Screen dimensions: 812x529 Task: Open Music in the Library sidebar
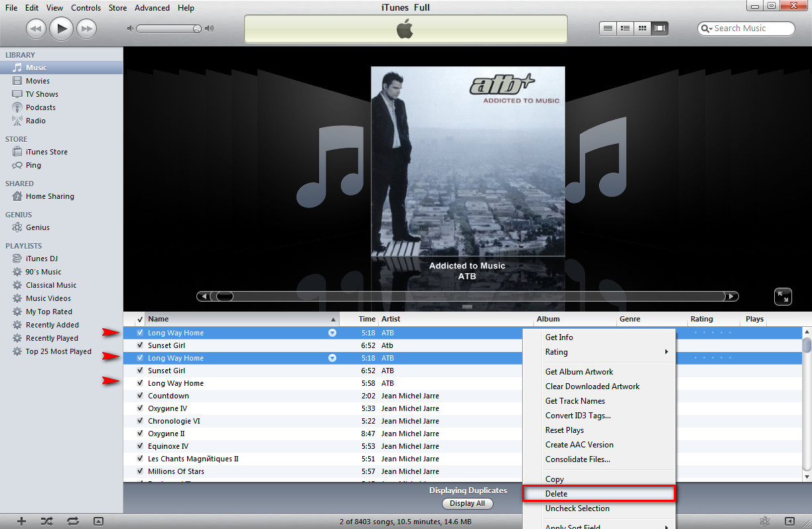61,68
